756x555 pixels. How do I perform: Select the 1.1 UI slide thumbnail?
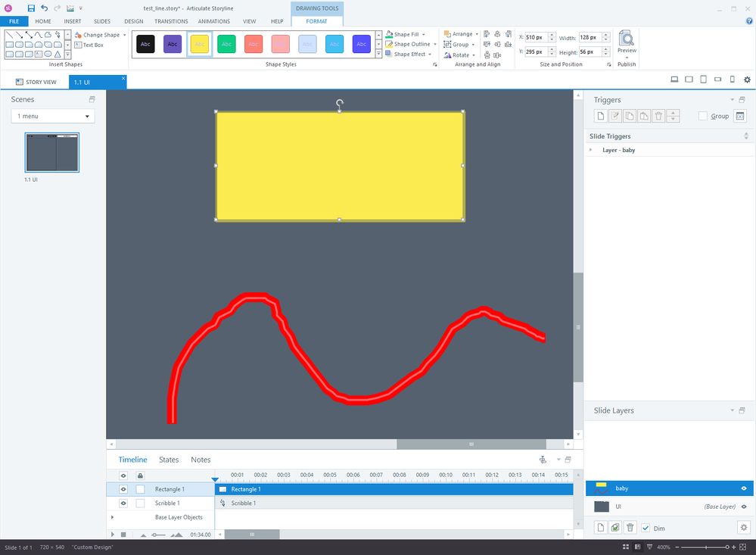pyautogui.click(x=52, y=152)
